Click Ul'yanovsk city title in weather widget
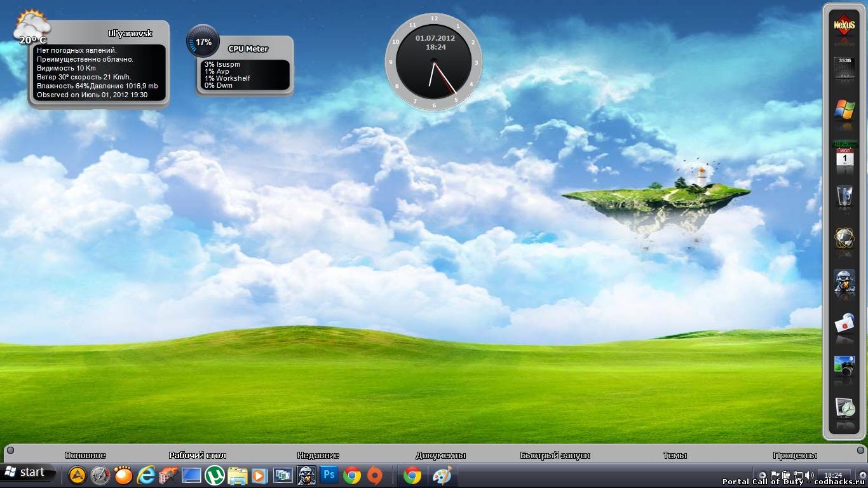The height and width of the screenshot is (488, 868). (x=130, y=33)
